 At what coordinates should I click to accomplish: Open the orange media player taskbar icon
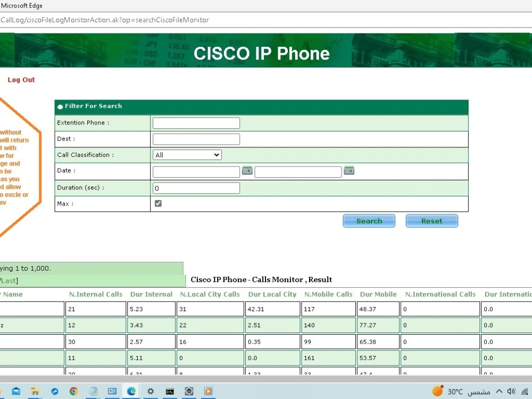(209, 391)
